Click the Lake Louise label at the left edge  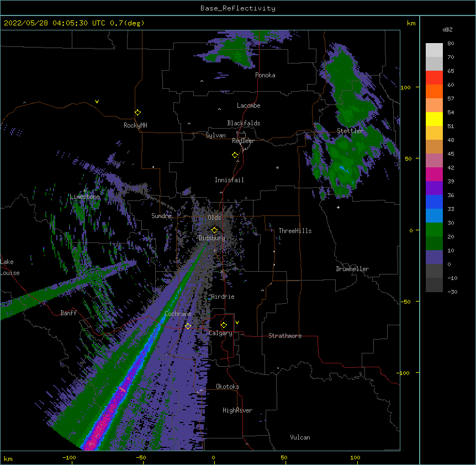coord(10,267)
